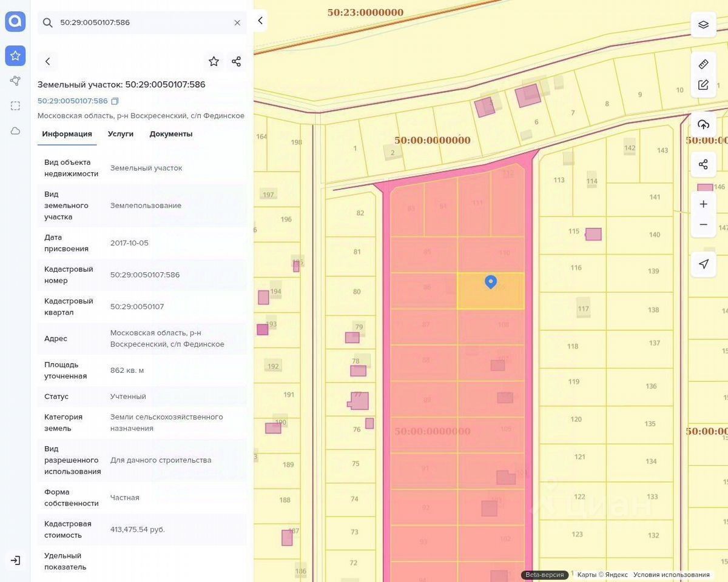Open the Условия использования link
This screenshot has width=728, height=582.
pyautogui.click(x=671, y=575)
